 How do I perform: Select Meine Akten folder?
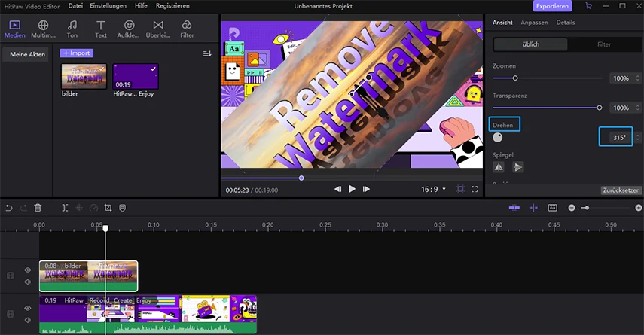click(26, 54)
